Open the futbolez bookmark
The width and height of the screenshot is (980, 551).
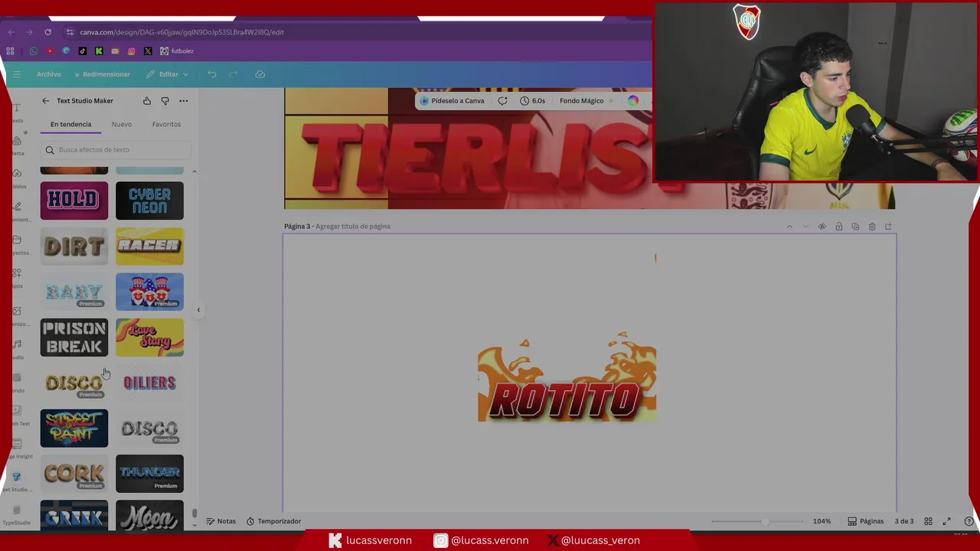point(177,51)
